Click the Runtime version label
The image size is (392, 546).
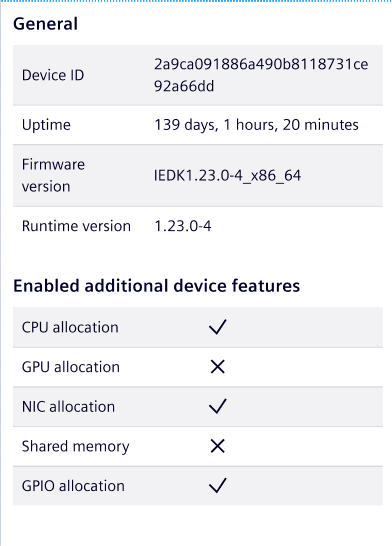[76, 226]
